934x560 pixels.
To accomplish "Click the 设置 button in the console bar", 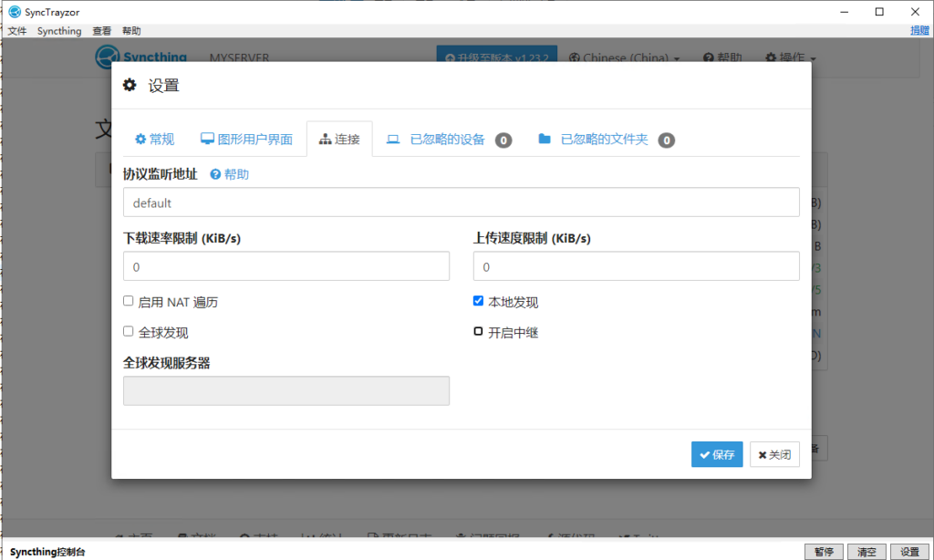I will [909, 552].
